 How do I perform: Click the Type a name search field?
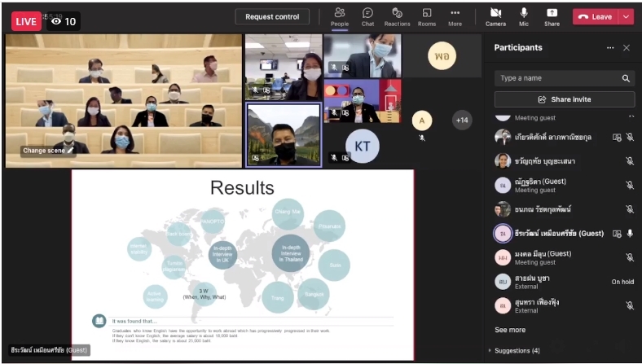click(x=565, y=78)
